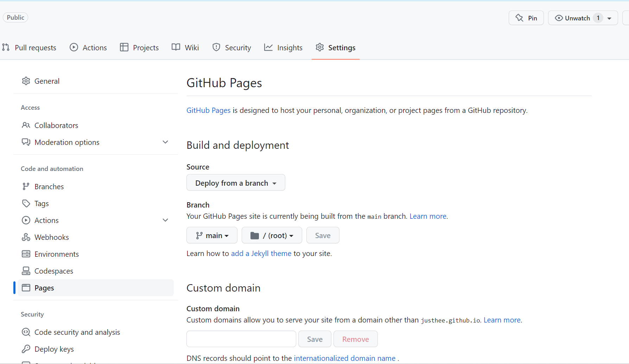Open Code security and analysis settings
Image resolution: width=629 pixels, height=364 pixels.
[96, 332]
